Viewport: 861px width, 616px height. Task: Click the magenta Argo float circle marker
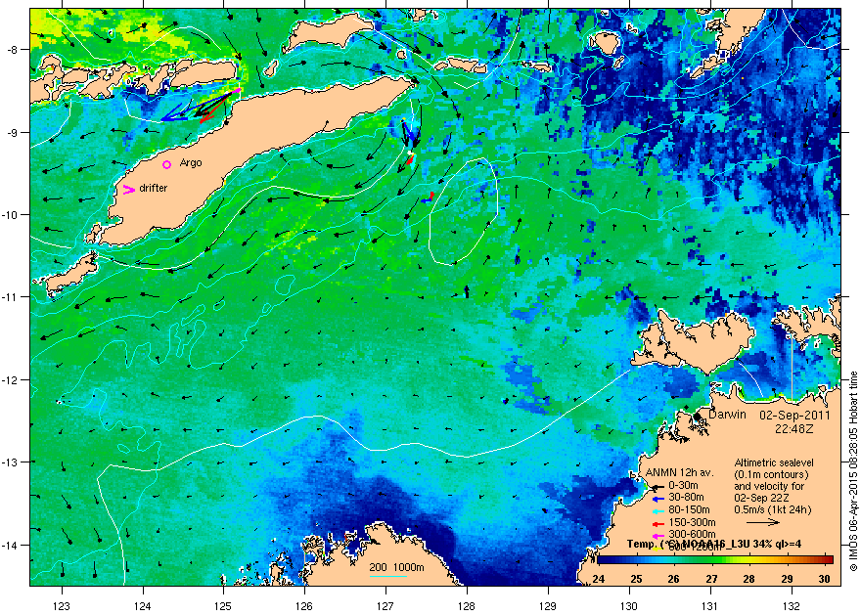pos(167,164)
